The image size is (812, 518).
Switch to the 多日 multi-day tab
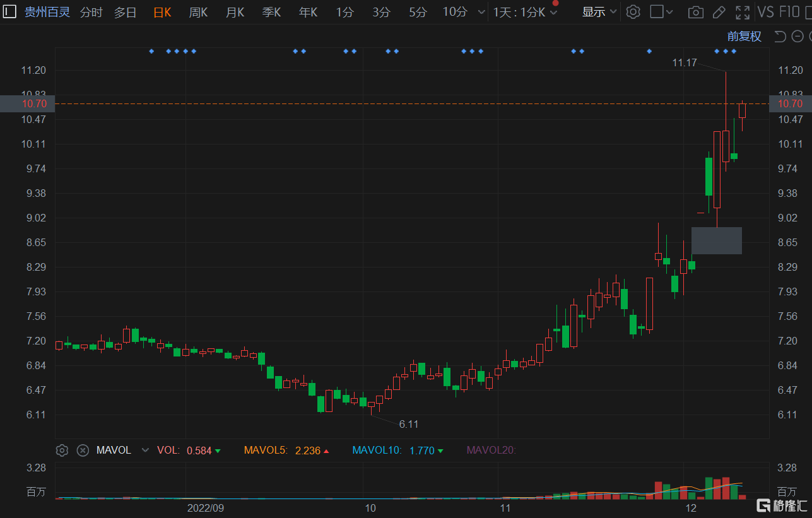[125, 12]
